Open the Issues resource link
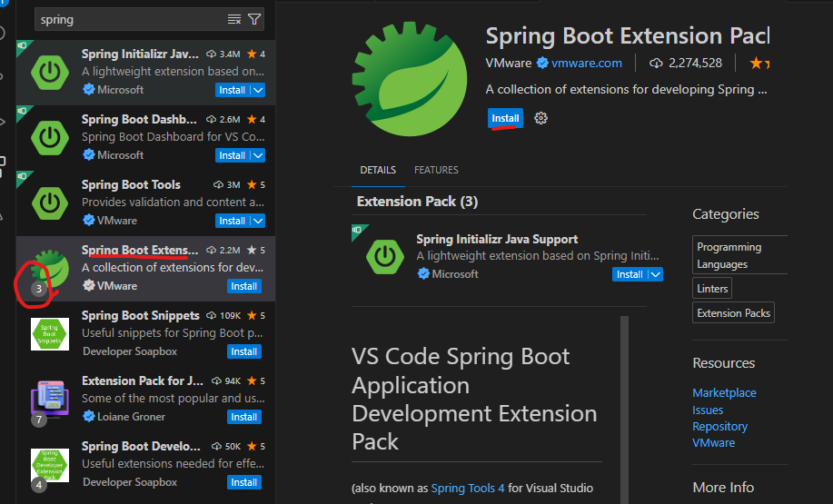Image resolution: width=833 pixels, height=504 pixels. click(708, 410)
